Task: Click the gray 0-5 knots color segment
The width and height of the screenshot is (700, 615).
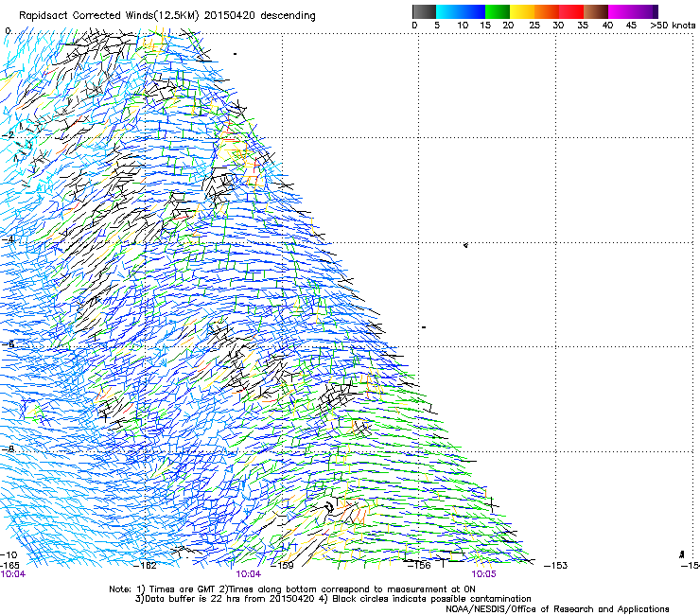Action: pyautogui.click(x=424, y=11)
